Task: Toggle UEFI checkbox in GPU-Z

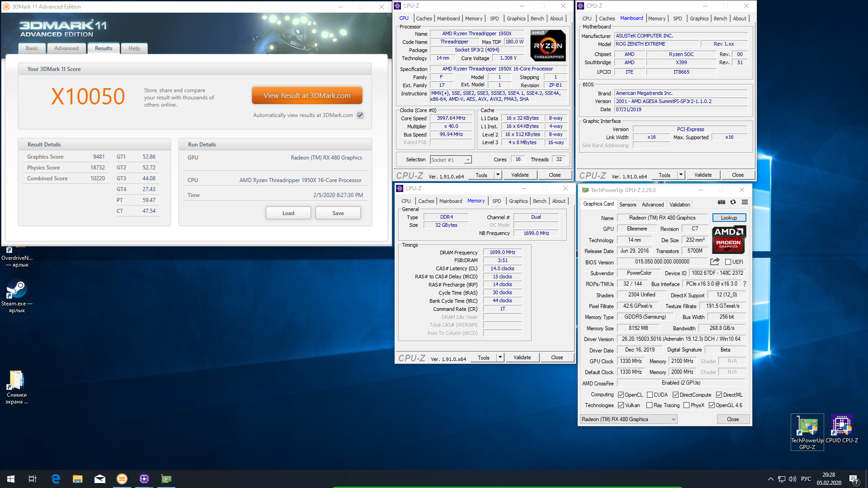Action: 728,262
